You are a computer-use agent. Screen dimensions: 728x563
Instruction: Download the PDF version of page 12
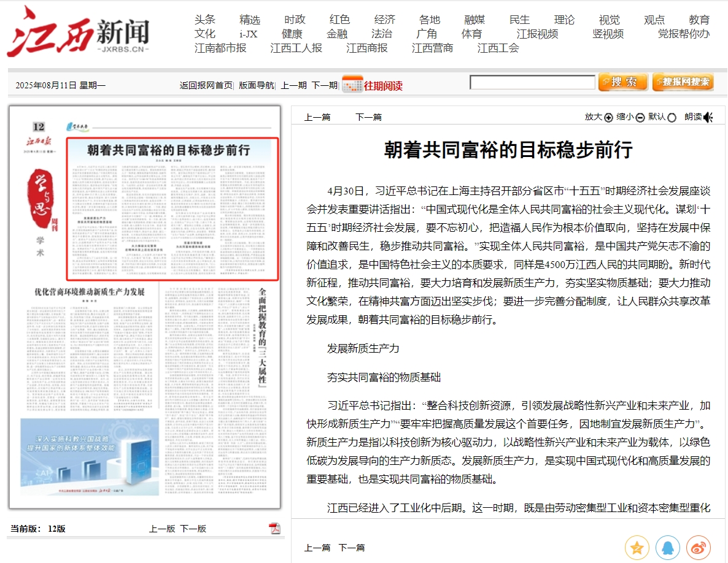click(274, 529)
